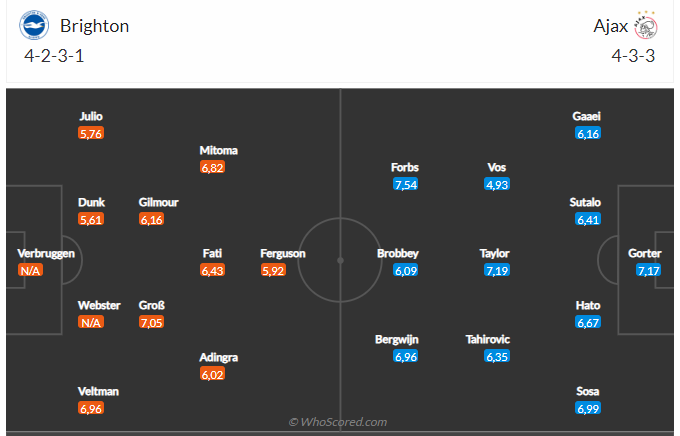The height and width of the screenshot is (436, 680).
Task: Select Mitoma's 6,82 rating badge
Action: pyautogui.click(x=212, y=168)
